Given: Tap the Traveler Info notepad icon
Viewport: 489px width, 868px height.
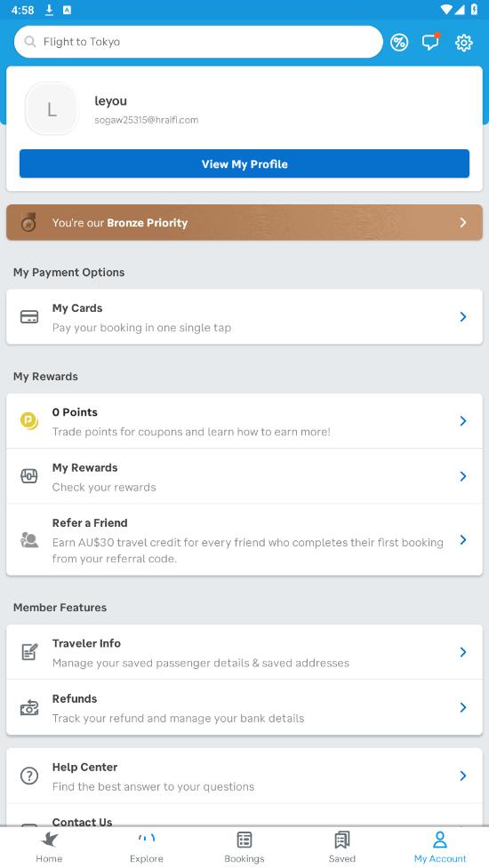Looking at the screenshot, I should pyautogui.click(x=29, y=652).
